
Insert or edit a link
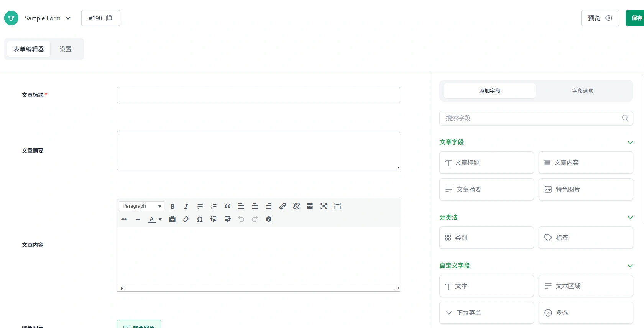pyautogui.click(x=283, y=206)
